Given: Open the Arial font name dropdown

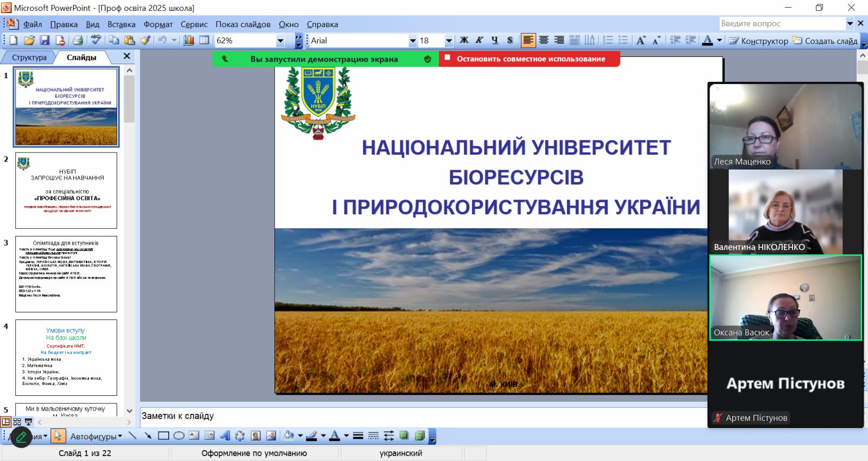Looking at the screenshot, I should pyautogui.click(x=412, y=41).
